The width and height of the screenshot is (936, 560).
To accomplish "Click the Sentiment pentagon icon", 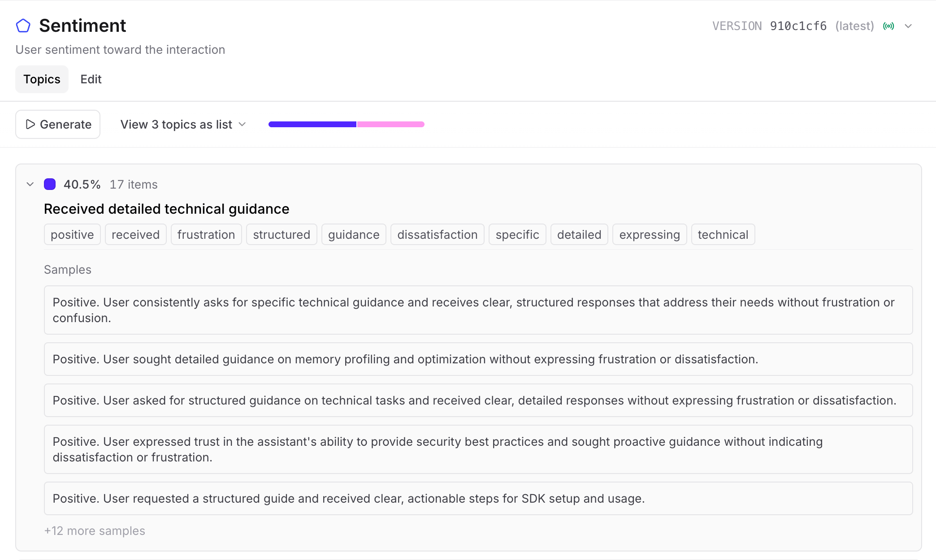I will click(23, 26).
